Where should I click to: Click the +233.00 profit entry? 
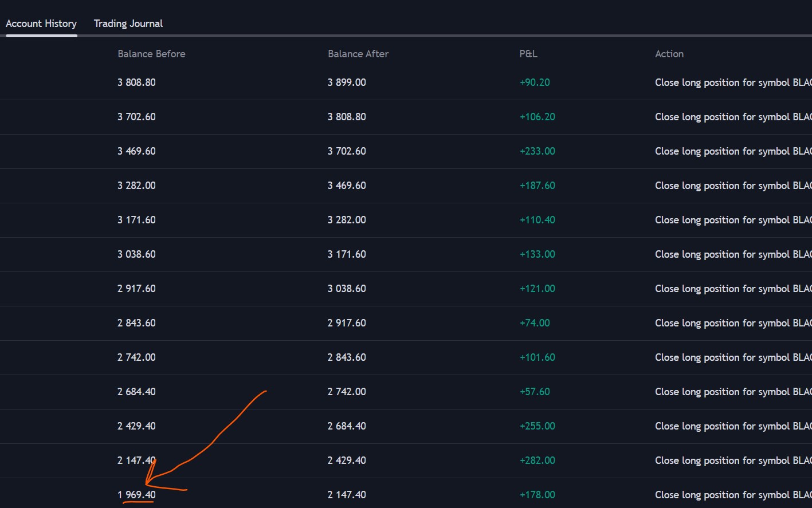538,151
